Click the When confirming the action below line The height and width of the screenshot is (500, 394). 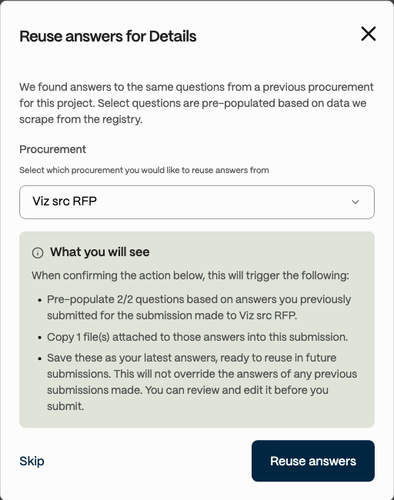[190, 276]
